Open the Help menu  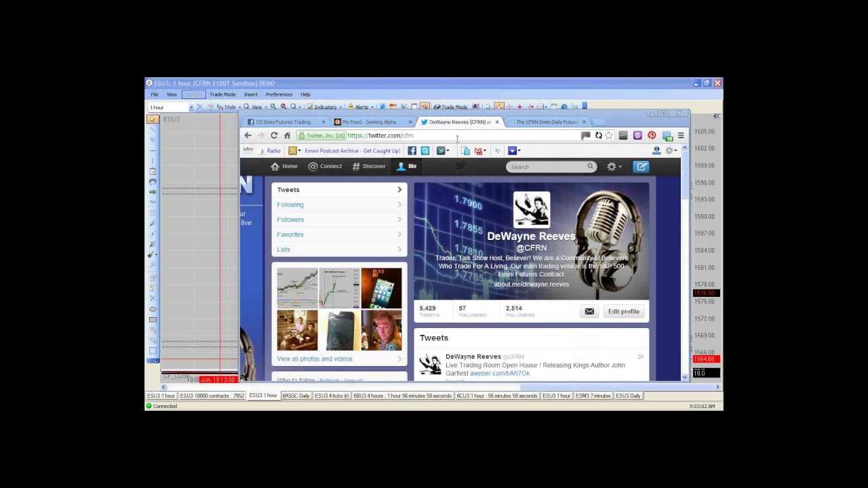click(x=305, y=94)
